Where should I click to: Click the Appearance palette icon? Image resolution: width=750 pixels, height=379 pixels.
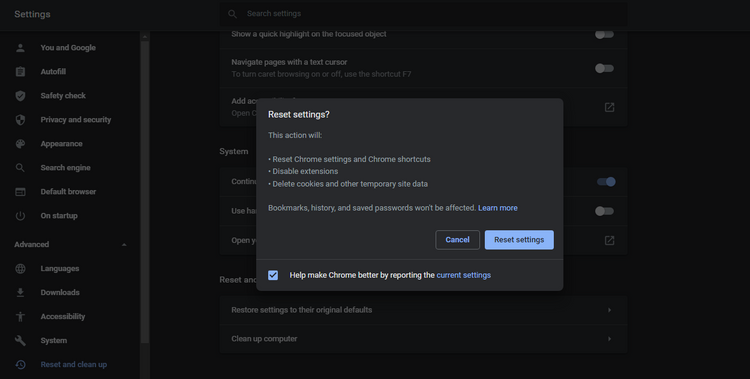(20, 144)
